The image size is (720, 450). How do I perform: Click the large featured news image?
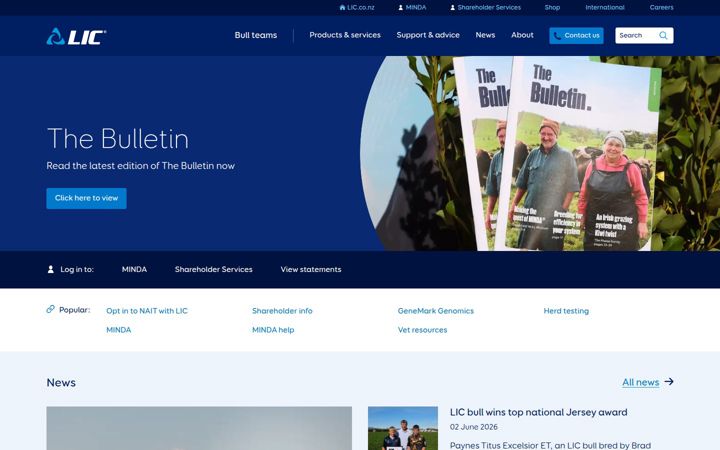coord(199,428)
